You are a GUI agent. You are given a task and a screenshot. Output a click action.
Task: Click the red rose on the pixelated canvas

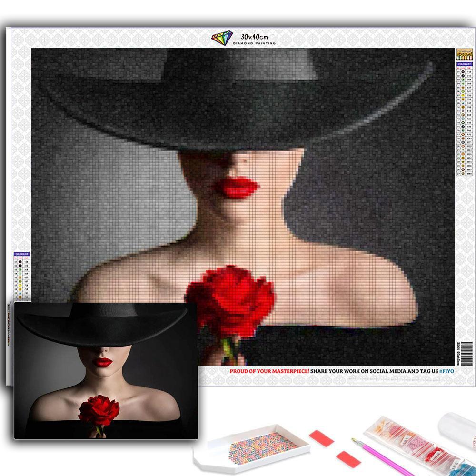click(230, 300)
